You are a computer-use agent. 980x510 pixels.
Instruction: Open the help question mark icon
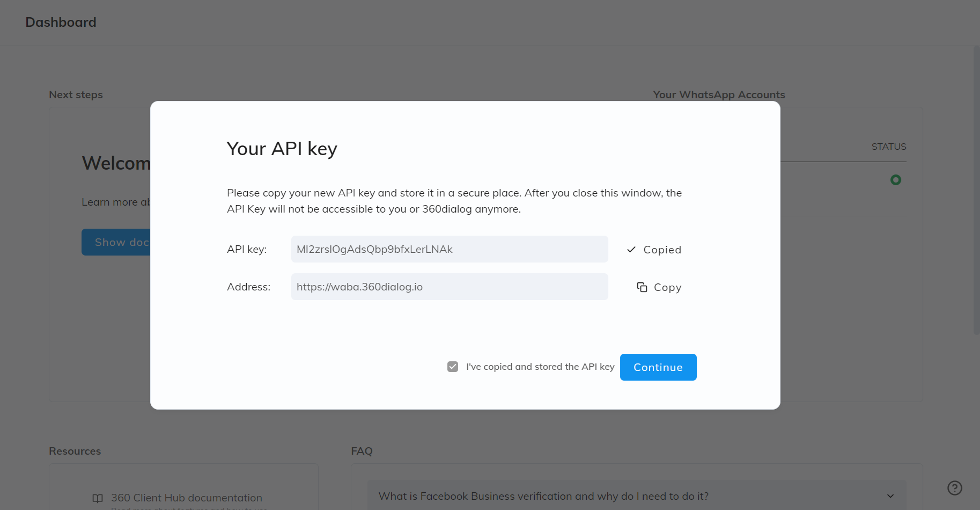click(954, 488)
